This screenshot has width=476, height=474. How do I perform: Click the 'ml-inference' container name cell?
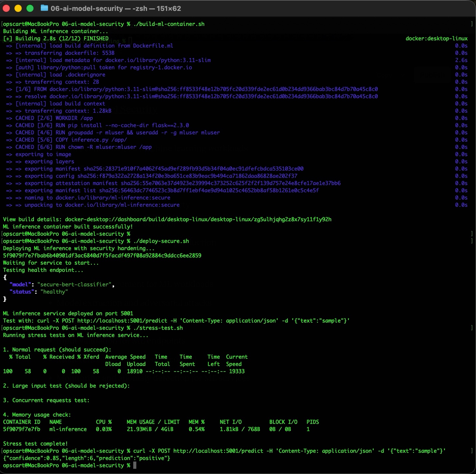tap(68, 429)
